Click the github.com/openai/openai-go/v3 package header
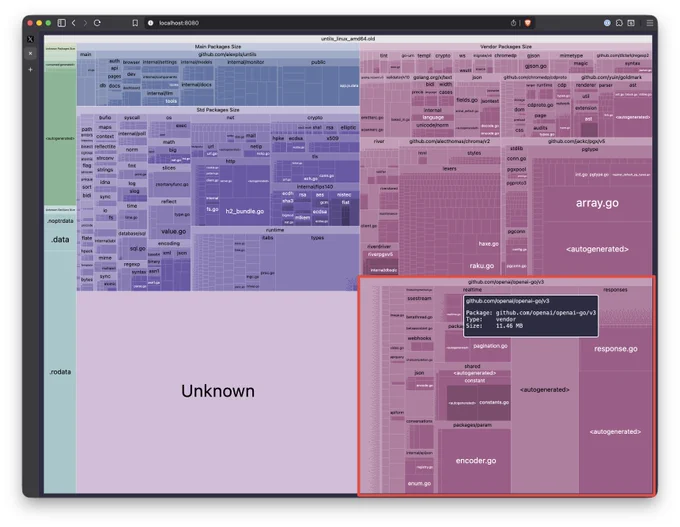The width and height of the screenshot is (680, 527). (x=506, y=282)
